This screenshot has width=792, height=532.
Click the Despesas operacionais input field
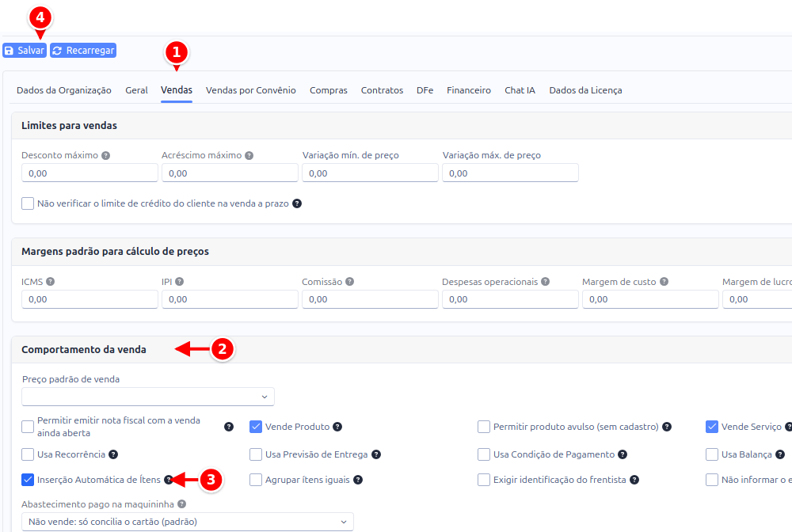tap(510, 299)
